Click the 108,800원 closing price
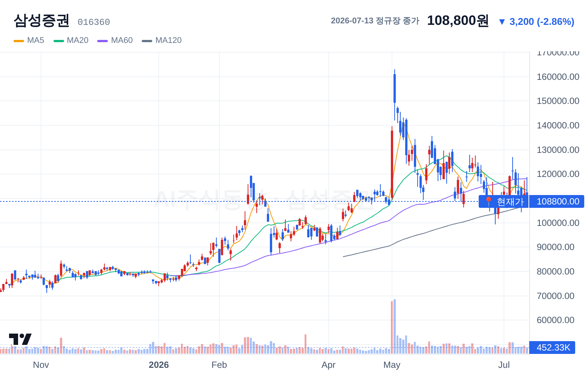Screen dimensions: 588x375 point(458,21)
